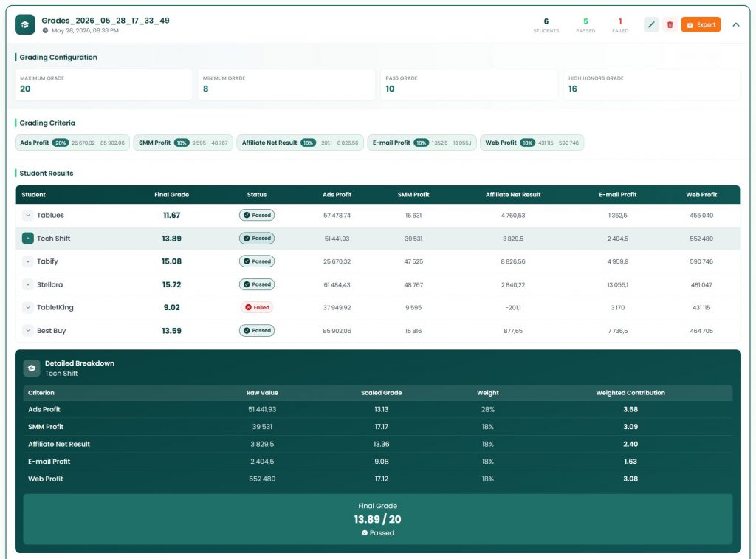Click the Ads Profit column header

pyautogui.click(x=337, y=195)
